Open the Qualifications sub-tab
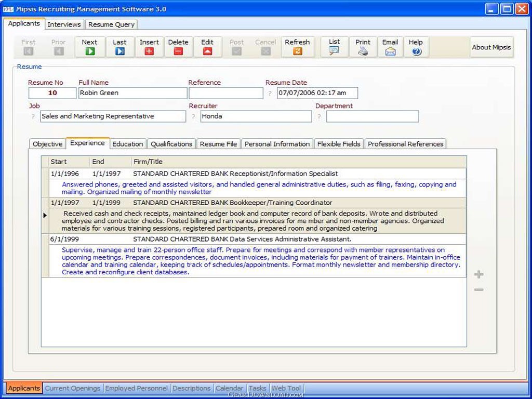This screenshot has width=532, height=399. click(171, 144)
